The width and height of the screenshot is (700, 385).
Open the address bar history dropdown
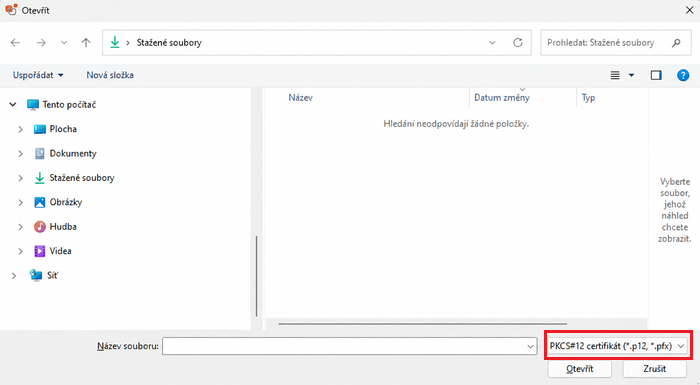pos(492,42)
